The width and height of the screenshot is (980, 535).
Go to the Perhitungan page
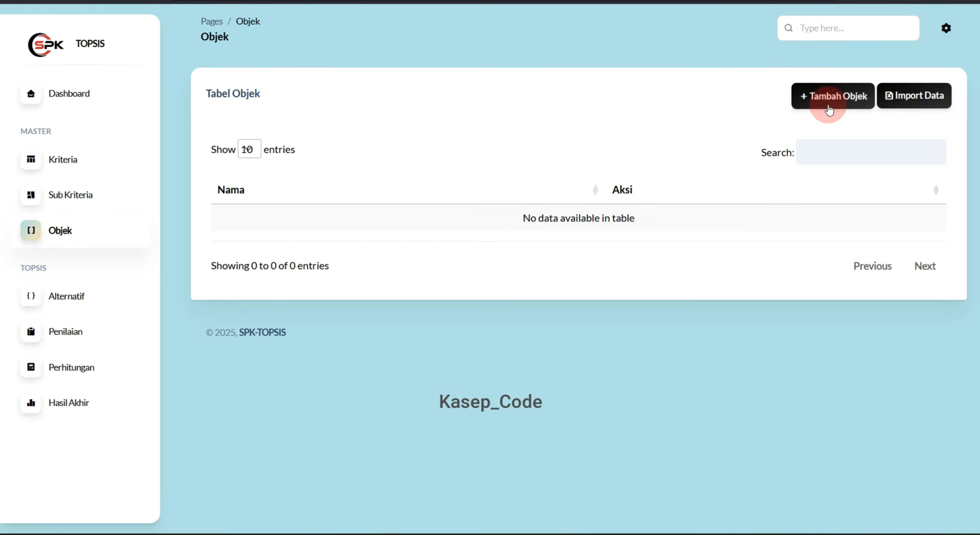pyautogui.click(x=71, y=367)
